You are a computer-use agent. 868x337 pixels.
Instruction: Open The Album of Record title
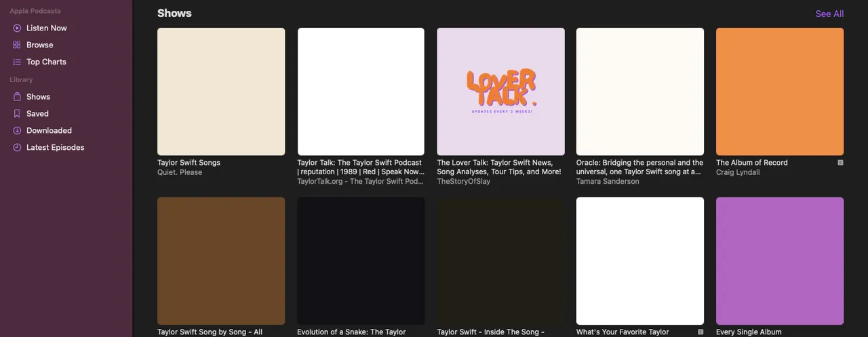752,163
